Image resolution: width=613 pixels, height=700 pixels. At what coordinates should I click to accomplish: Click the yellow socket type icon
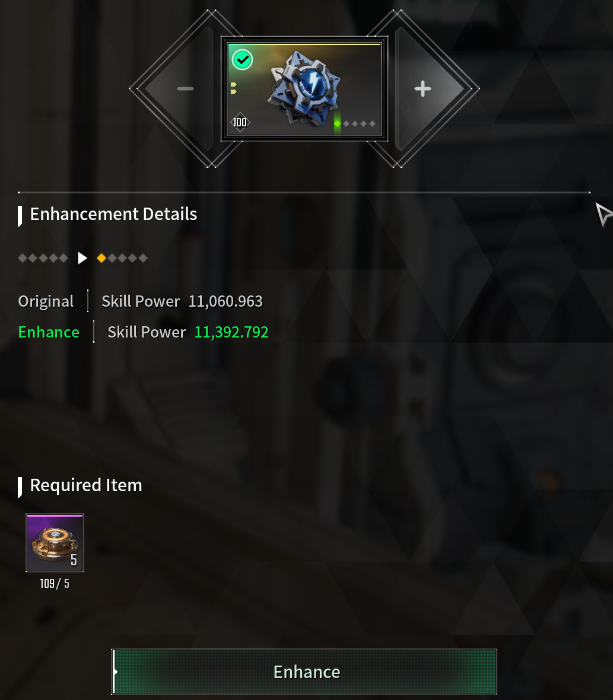(x=233, y=88)
